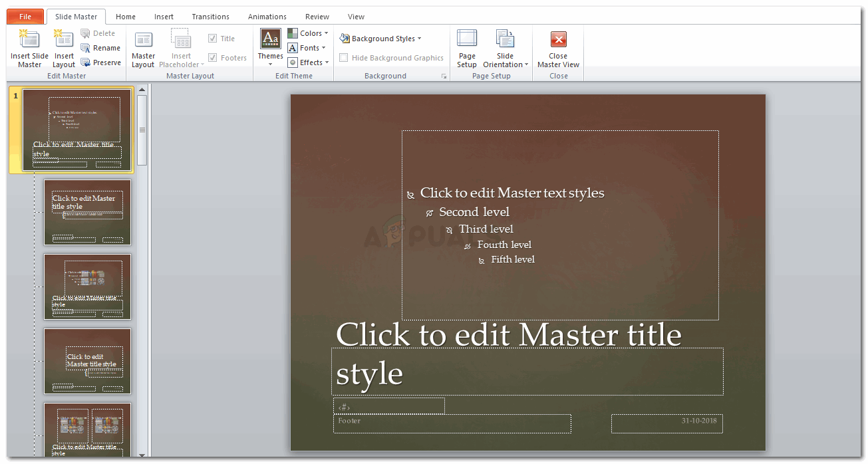The width and height of the screenshot is (868, 464).
Task: Enable Hide Background Graphics checkbox
Action: (344, 58)
